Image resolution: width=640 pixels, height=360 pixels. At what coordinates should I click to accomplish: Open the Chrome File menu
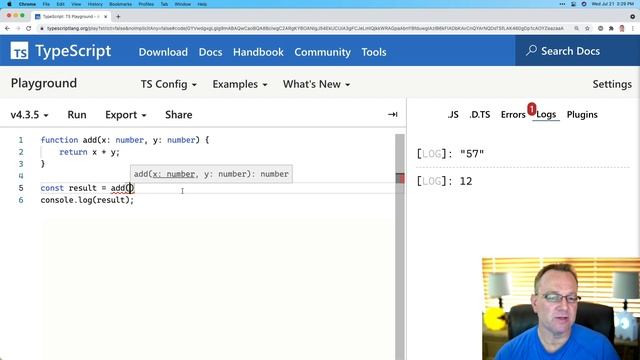tap(46, 4)
